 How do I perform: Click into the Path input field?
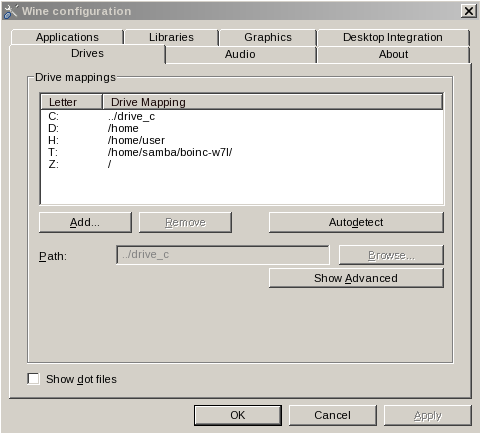point(223,255)
